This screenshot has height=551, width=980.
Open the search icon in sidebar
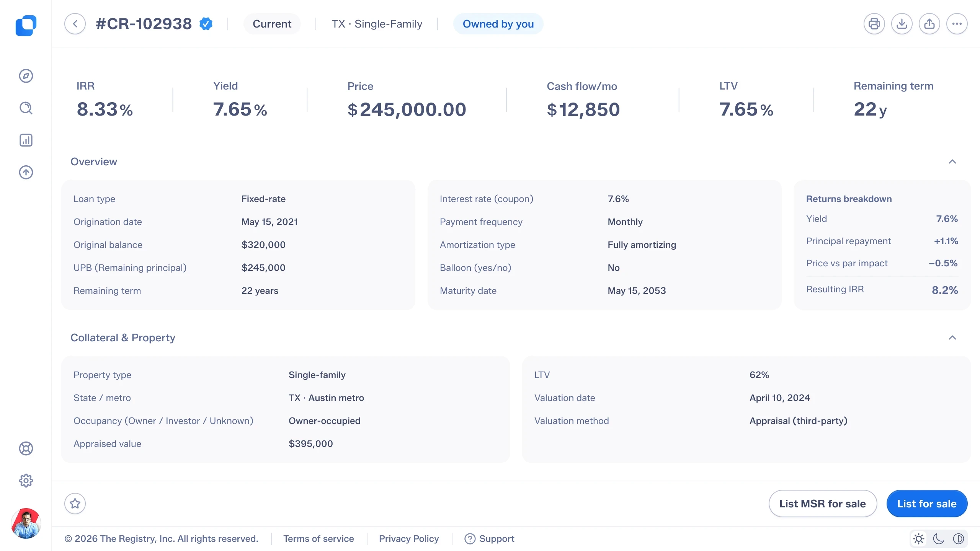tap(26, 108)
